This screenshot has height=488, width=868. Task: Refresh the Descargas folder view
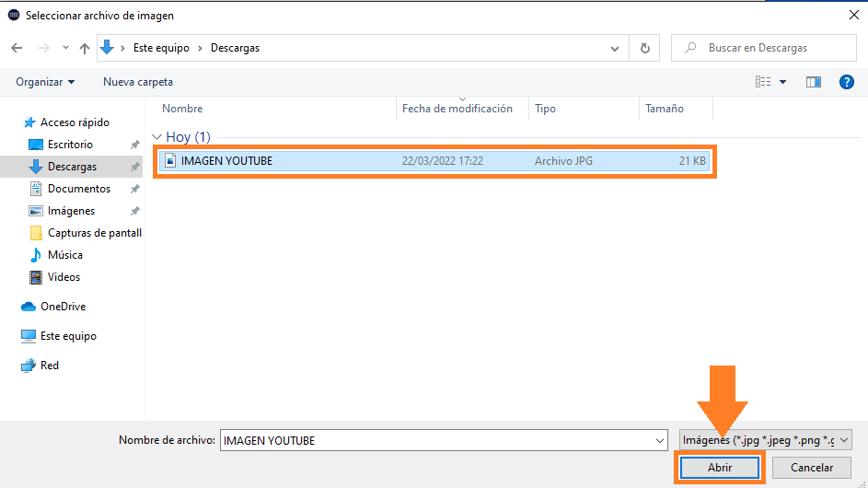pyautogui.click(x=644, y=48)
